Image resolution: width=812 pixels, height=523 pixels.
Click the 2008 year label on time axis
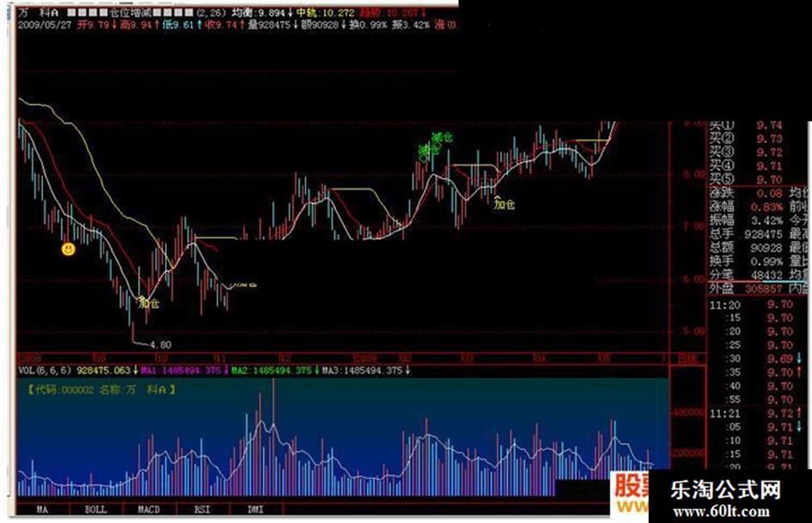tap(30, 358)
